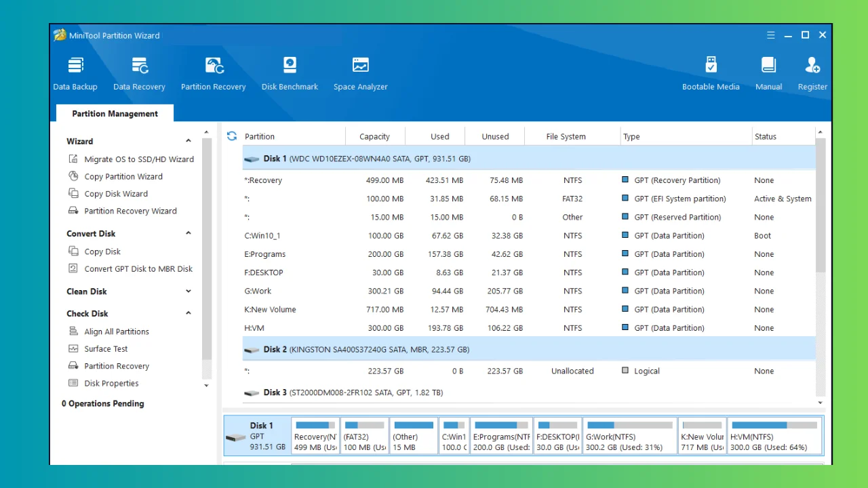The image size is (868, 488).
Task: Select Disk 1 header row in list
Action: 529,159
